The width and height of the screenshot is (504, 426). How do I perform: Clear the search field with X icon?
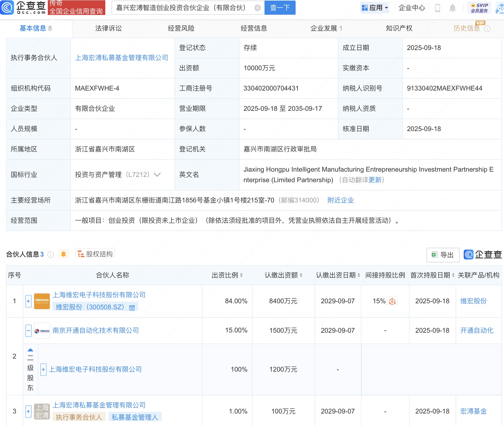pos(258,8)
